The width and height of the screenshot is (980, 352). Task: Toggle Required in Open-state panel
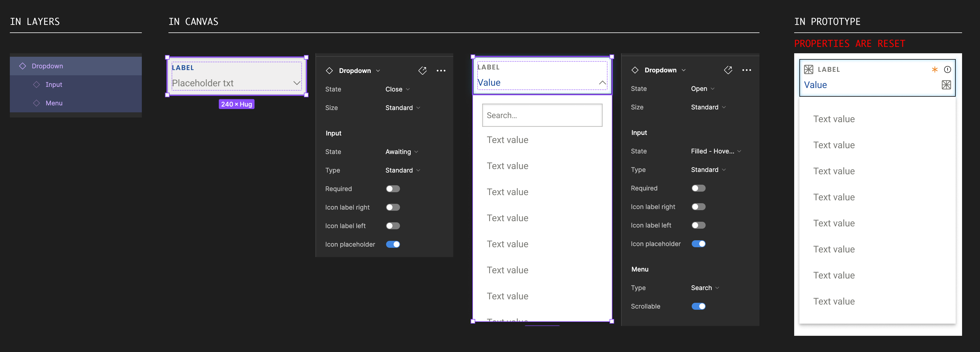(698, 188)
